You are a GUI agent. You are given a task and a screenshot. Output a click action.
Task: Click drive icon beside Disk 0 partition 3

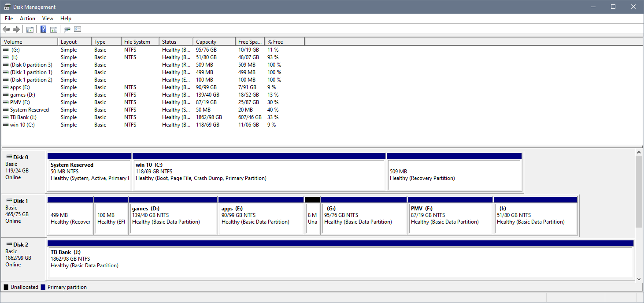pyautogui.click(x=6, y=65)
